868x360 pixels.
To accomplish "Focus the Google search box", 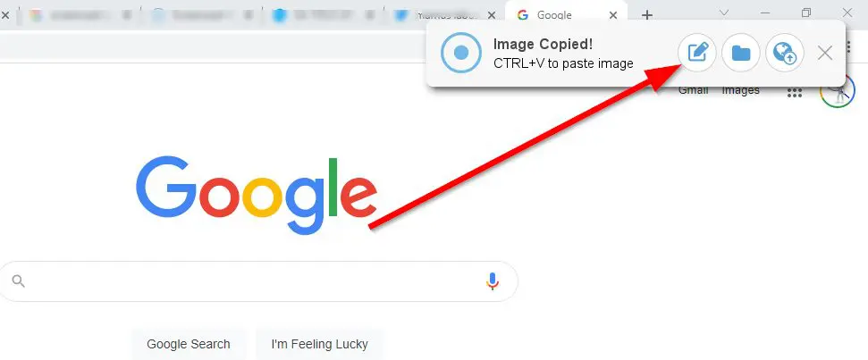I will 258,281.
